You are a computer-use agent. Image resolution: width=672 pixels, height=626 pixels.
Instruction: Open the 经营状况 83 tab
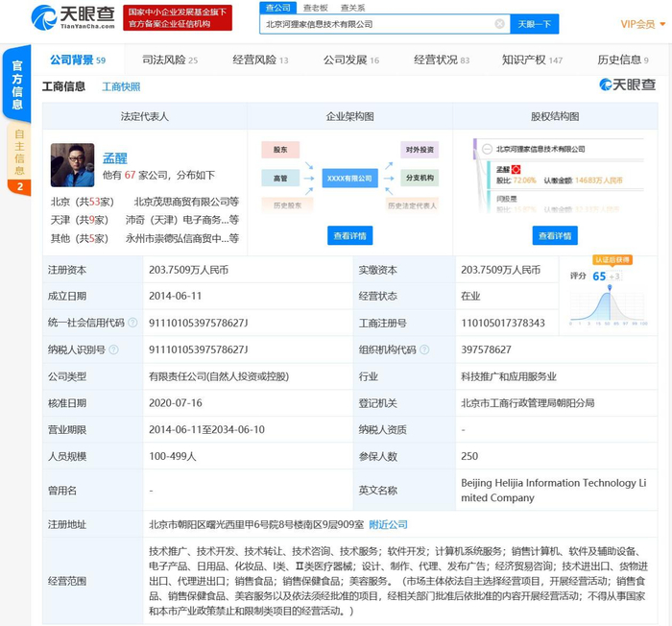pos(442,60)
